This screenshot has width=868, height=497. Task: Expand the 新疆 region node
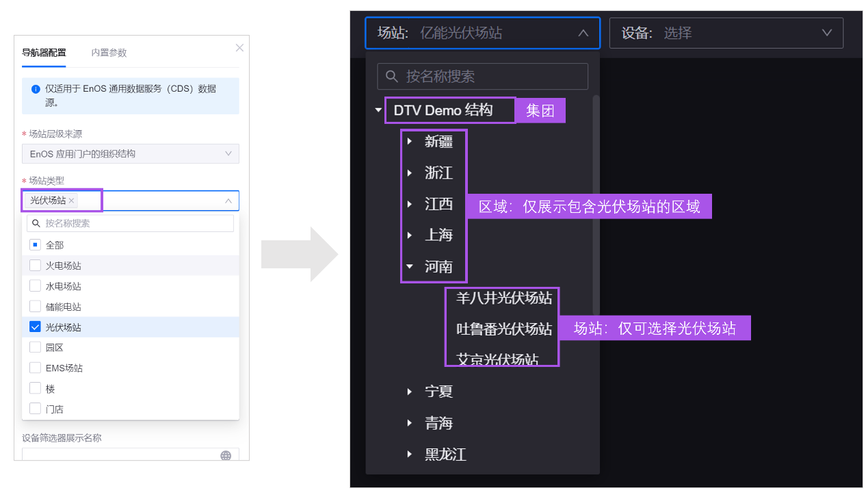coord(410,142)
